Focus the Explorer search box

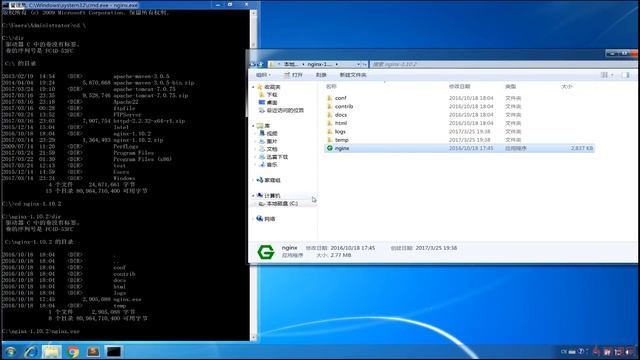503,64
